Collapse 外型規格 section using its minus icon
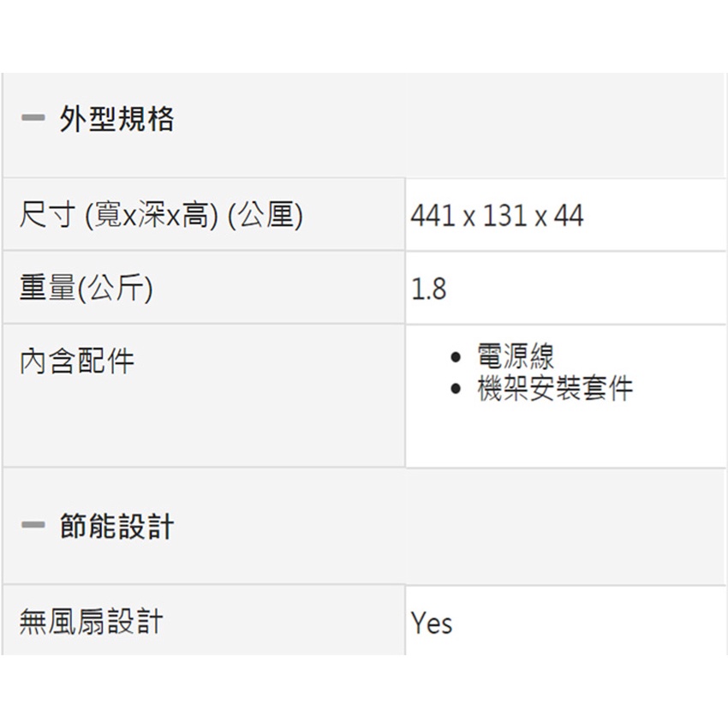The height and width of the screenshot is (728, 728). coord(33,119)
